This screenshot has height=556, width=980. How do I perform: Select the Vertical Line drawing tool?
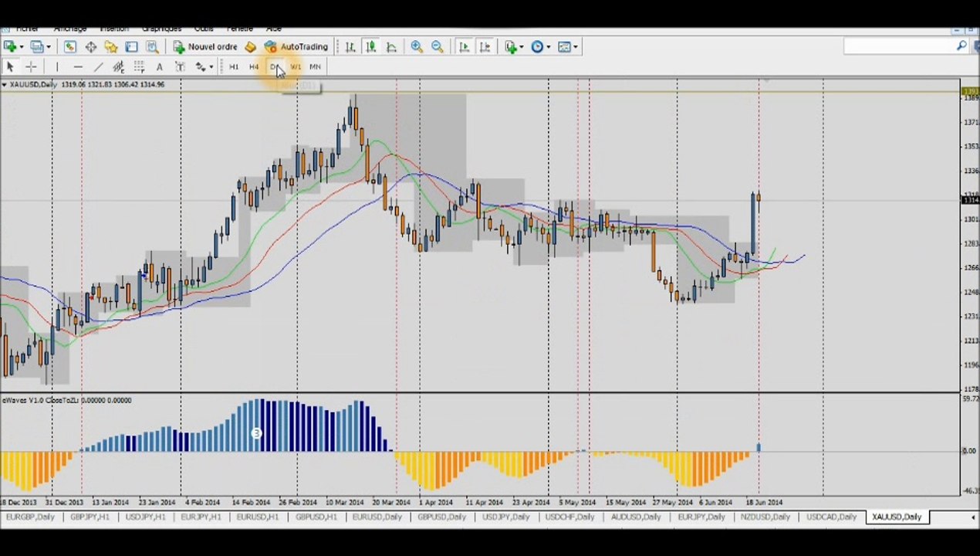click(x=56, y=67)
